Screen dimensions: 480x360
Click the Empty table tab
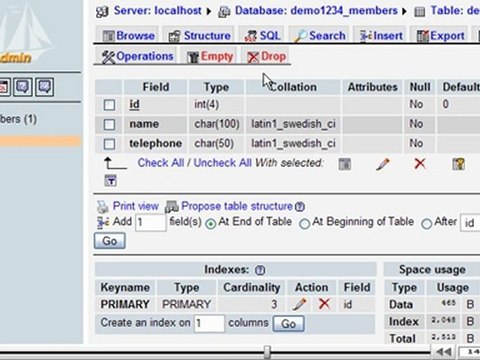[x=210, y=56]
